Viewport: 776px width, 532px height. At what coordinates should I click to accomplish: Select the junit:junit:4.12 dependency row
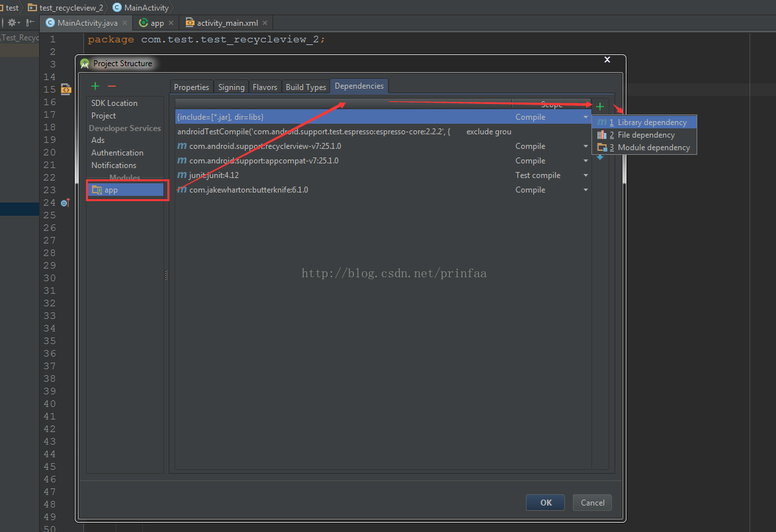[x=383, y=175]
